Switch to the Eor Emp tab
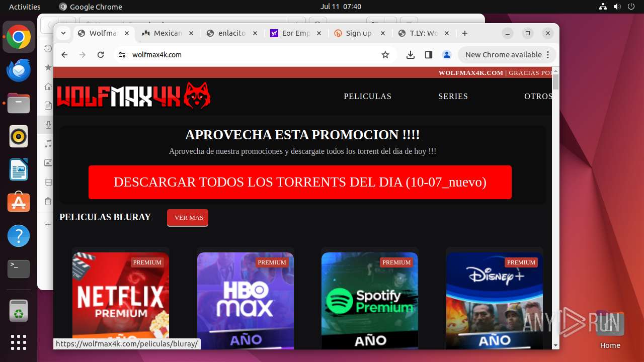The height and width of the screenshot is (362, 644). [x=296, y=33]
